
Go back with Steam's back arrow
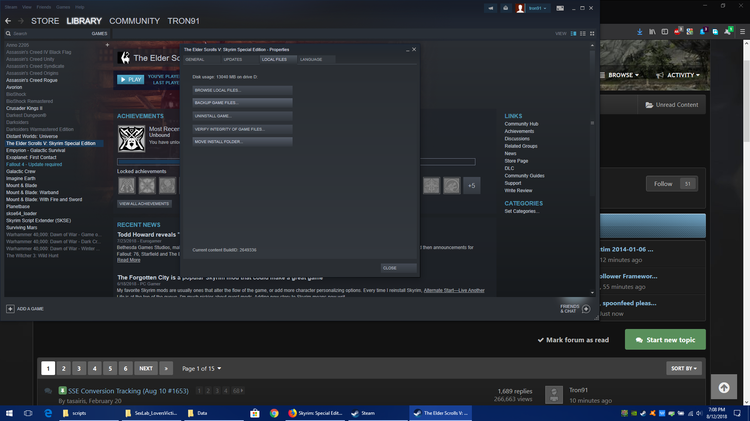point(8,21)
